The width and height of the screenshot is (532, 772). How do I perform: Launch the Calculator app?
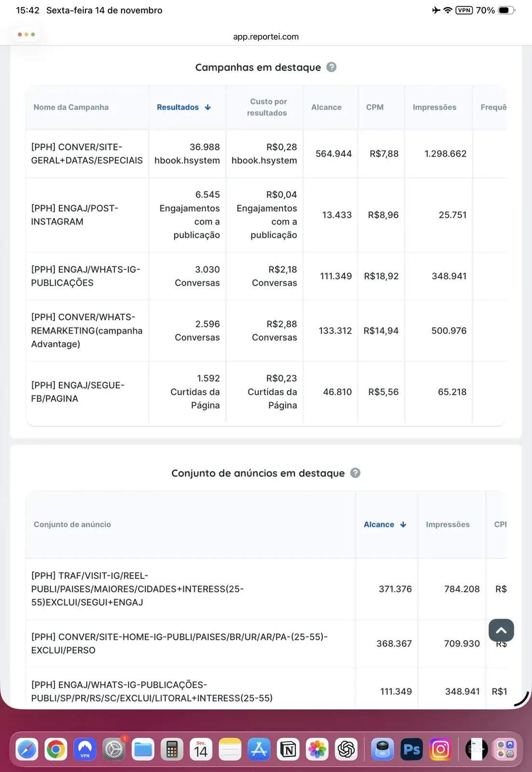tap(172, 749)
